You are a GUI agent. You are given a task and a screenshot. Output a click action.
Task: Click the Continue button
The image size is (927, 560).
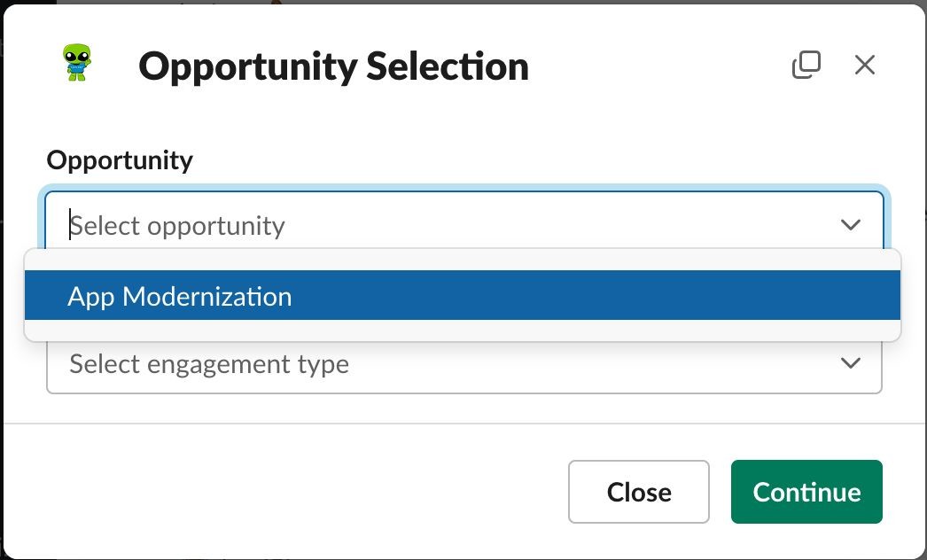pyautogui.click(x=806, y=492)
